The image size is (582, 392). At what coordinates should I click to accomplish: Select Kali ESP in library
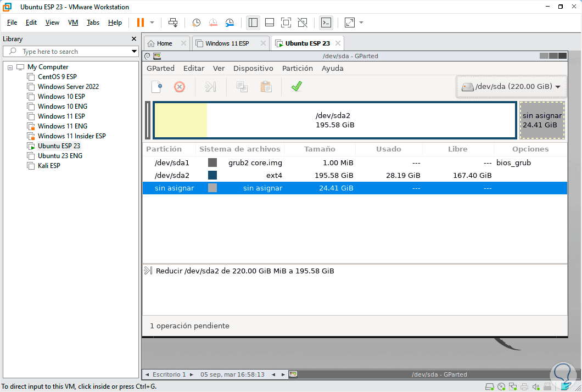[49, 166]
